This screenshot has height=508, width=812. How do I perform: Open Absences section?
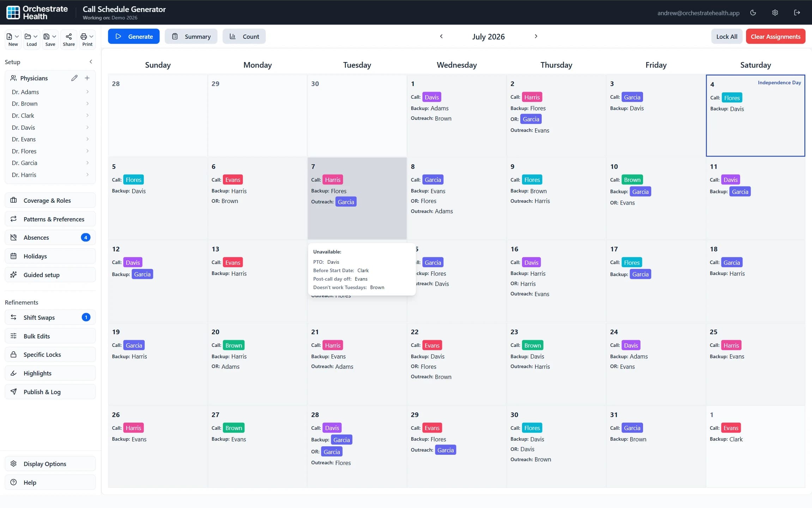coord(50,237)
